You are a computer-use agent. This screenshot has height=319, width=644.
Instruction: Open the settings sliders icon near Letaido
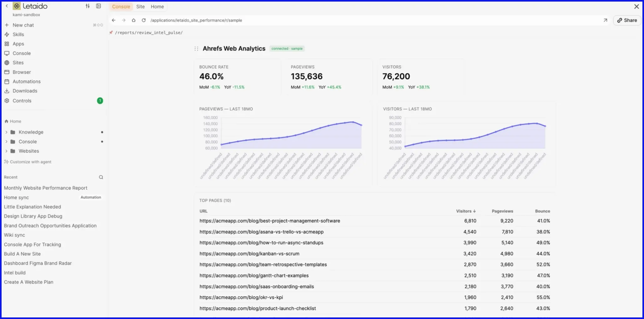click(88, 6)
